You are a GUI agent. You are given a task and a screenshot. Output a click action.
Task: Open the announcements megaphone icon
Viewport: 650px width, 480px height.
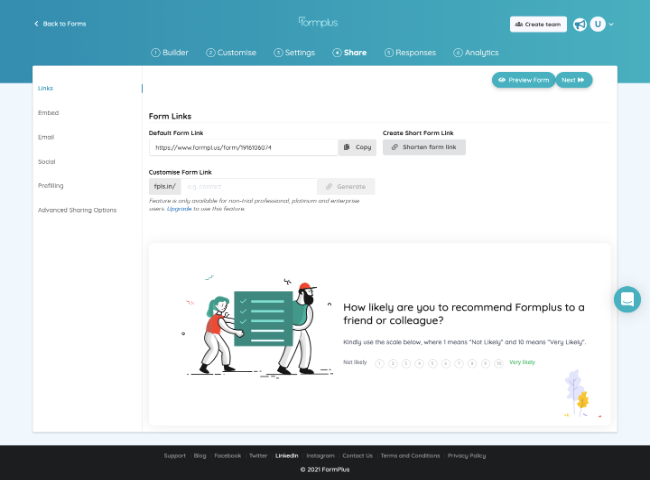[x=580, y=24]
